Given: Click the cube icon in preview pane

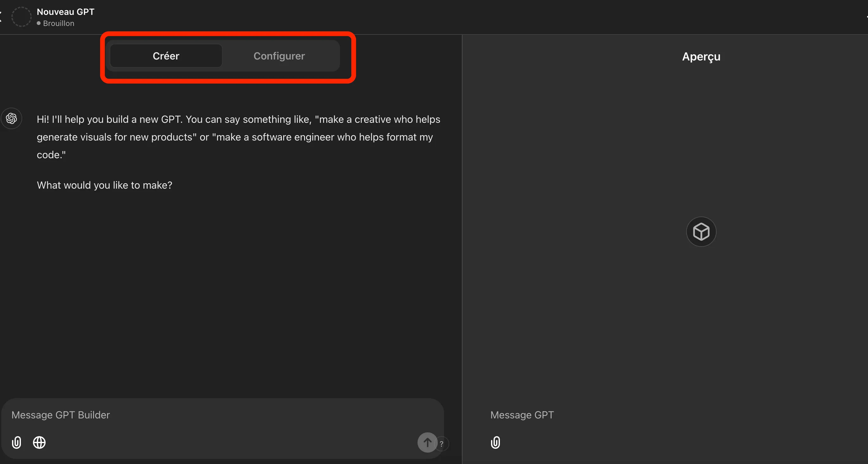Looking at the screenshot, I should [x=701, y=232].
